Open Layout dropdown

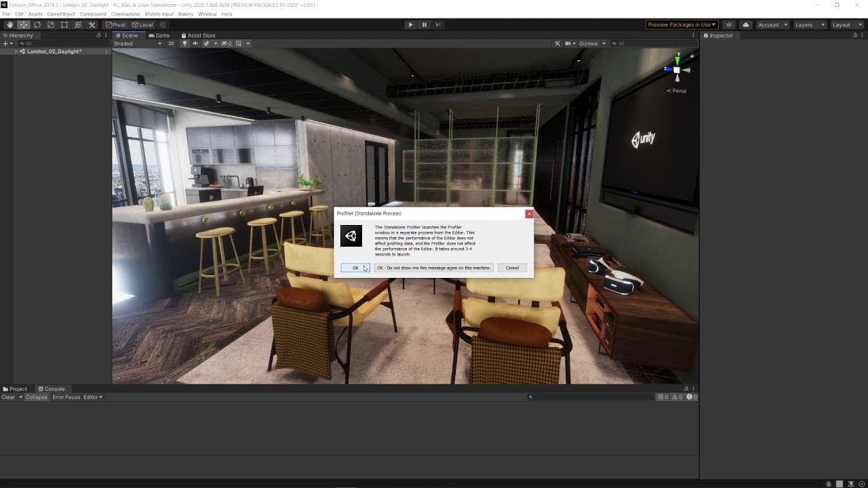click(846, 25)
